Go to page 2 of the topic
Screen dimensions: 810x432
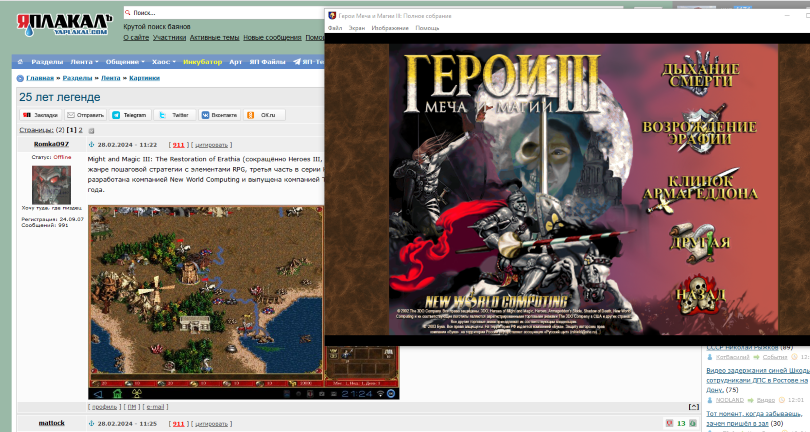tap(81, 130)
